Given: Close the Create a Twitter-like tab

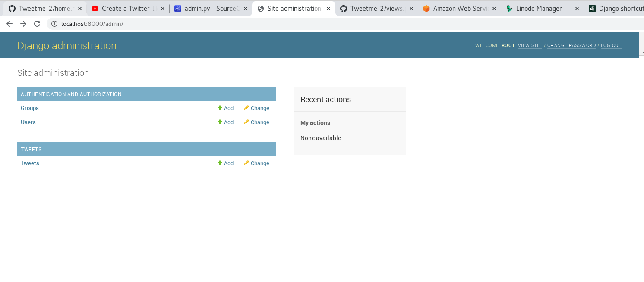Looking at the screenshot, I should point(162,9).
